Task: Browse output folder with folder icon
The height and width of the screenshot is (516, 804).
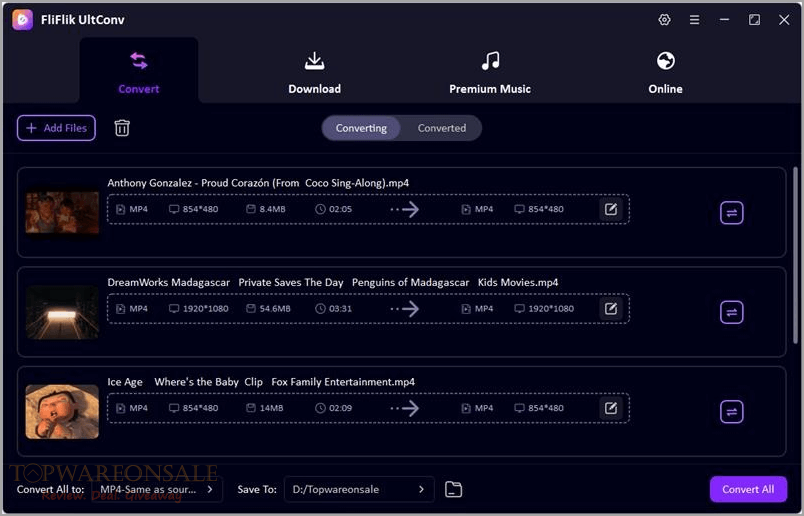Action: (453, 489)
